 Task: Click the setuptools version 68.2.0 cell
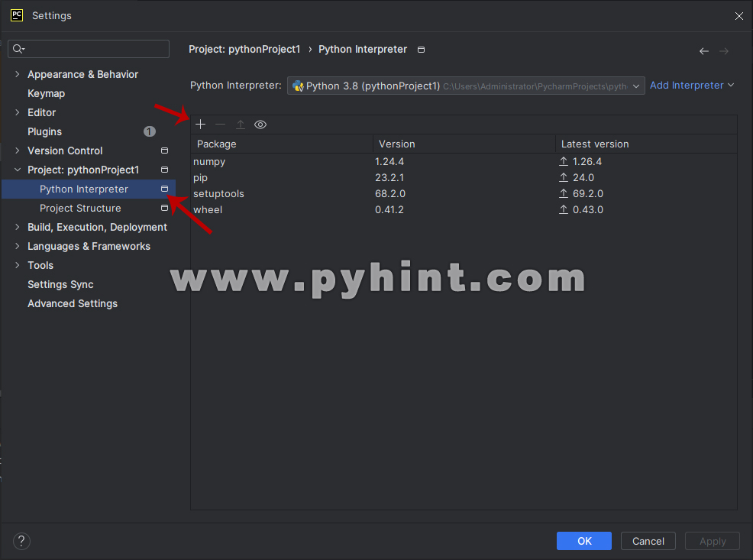pos(390,193)
